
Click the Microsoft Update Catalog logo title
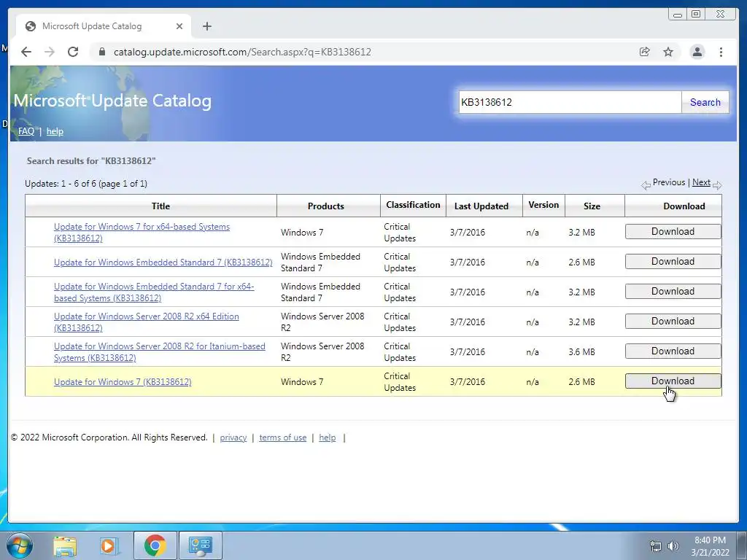pyautogui.click(x=112, y=101)
